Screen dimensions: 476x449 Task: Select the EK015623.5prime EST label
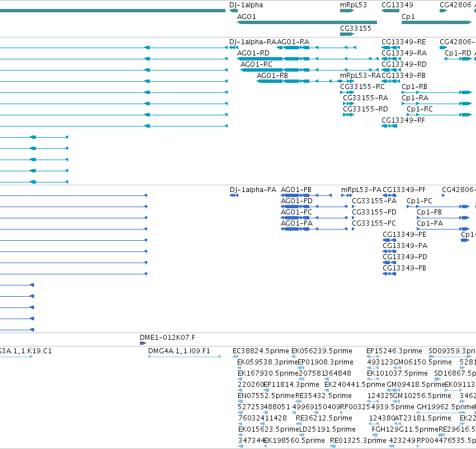[x=268, y=429]
